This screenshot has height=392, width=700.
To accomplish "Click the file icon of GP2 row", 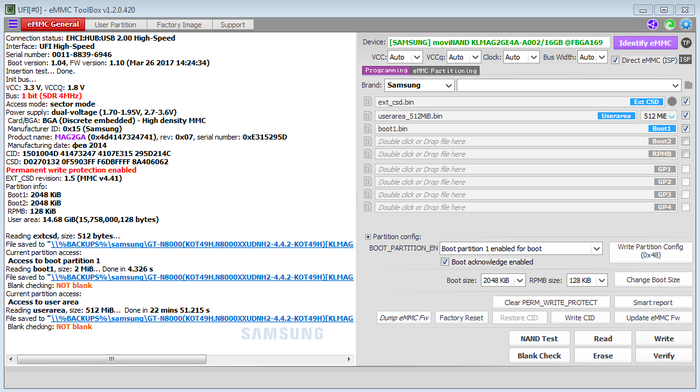I will (368, 182).
